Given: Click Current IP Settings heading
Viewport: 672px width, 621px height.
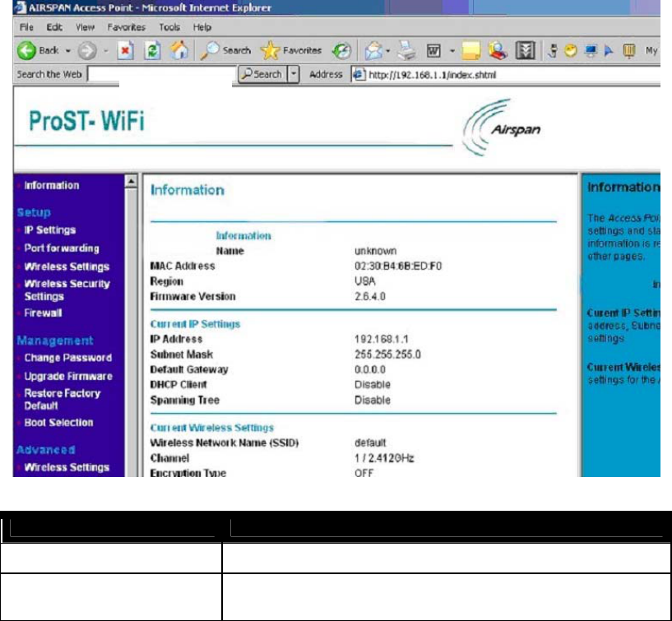Looking at the screenshot, I should tap(195, 324).
